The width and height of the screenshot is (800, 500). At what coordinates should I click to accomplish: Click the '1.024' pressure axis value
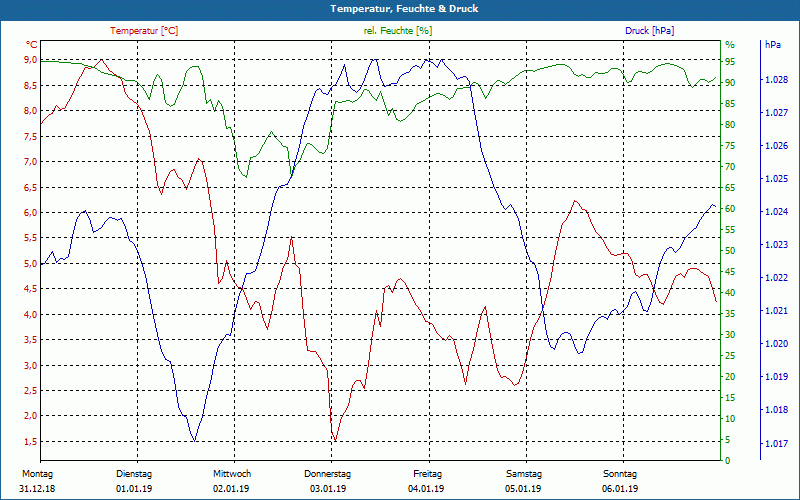click(x=777, y=212)
